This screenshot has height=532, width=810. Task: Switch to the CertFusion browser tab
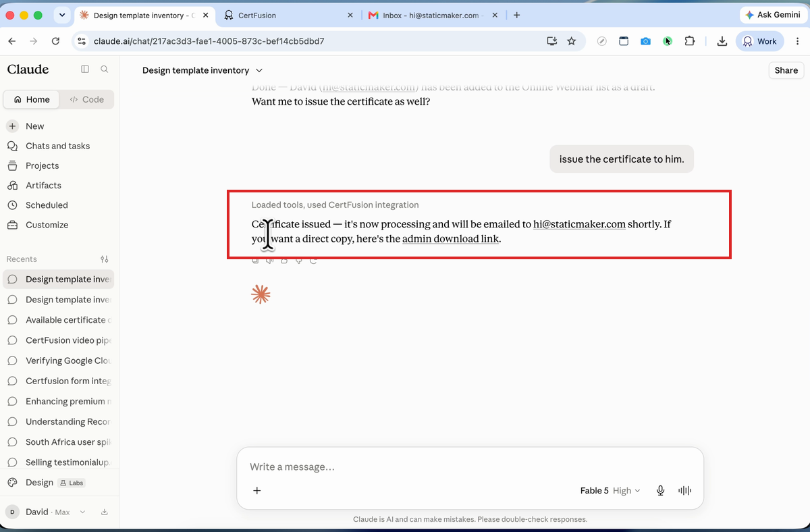(288, 15)
